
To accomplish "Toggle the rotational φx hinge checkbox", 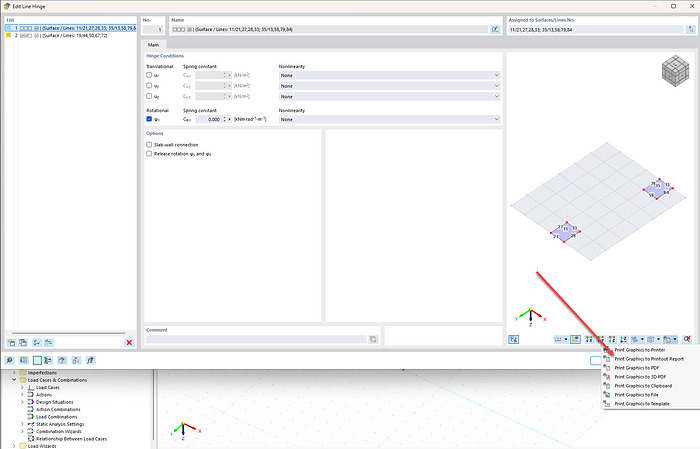I will pos(149,119).
